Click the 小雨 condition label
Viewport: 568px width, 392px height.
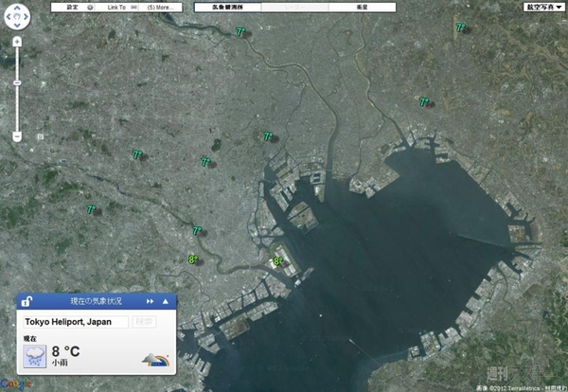pos(60,363)
